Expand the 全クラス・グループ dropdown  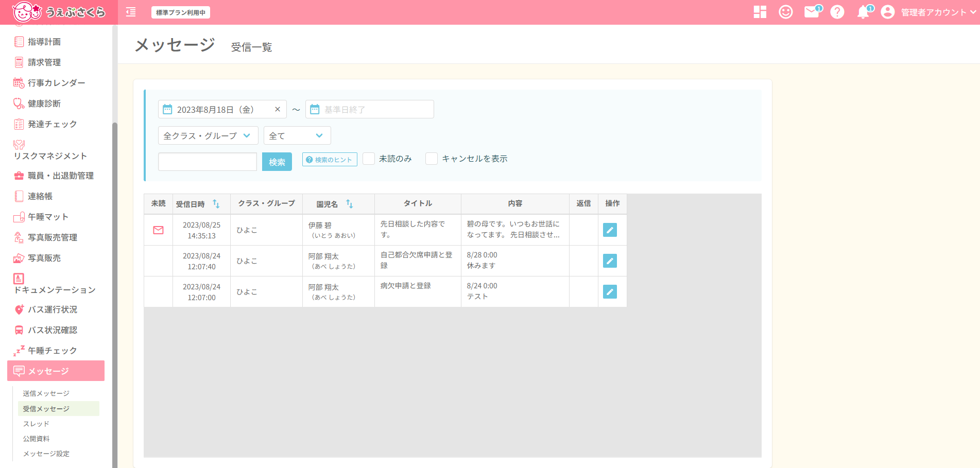(208, 135)
